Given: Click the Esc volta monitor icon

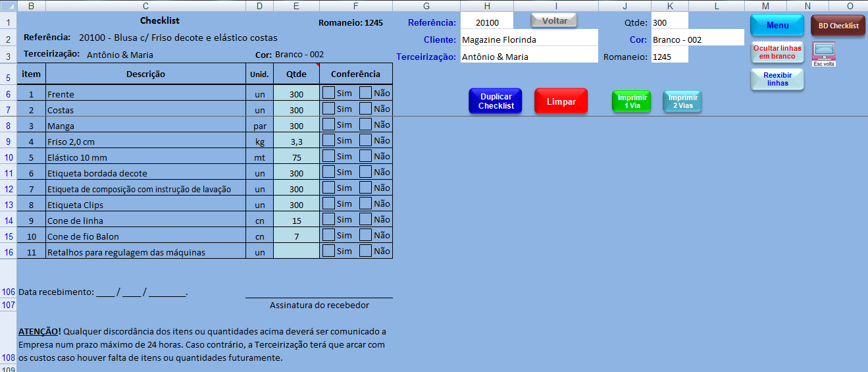Looking at the screenshot, I should coord(824,53).
